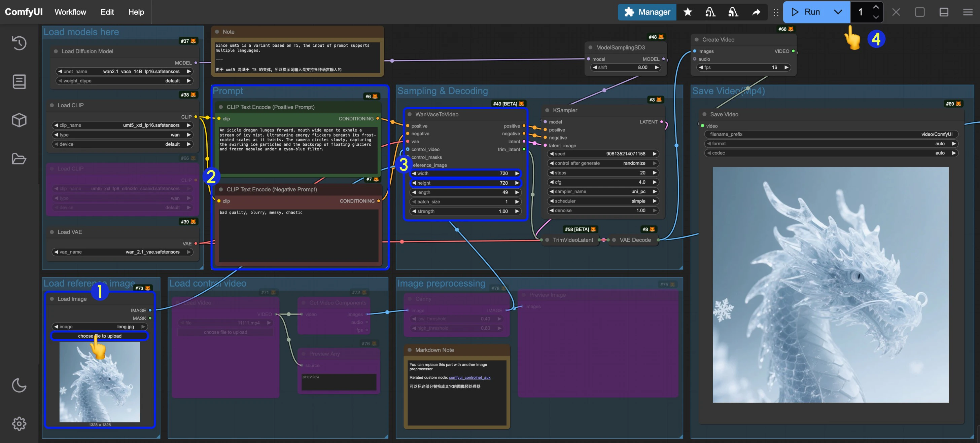Open the workflow history clock icon
Image resolution: width=980 pixels, height=443 pixels.
[19, 43]
